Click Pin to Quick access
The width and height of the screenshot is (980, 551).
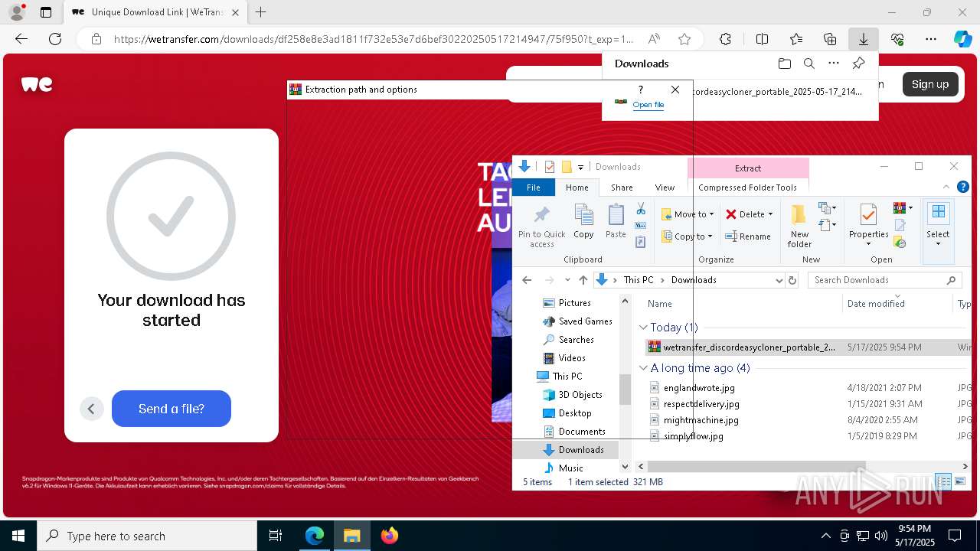[x=541, y=227]
